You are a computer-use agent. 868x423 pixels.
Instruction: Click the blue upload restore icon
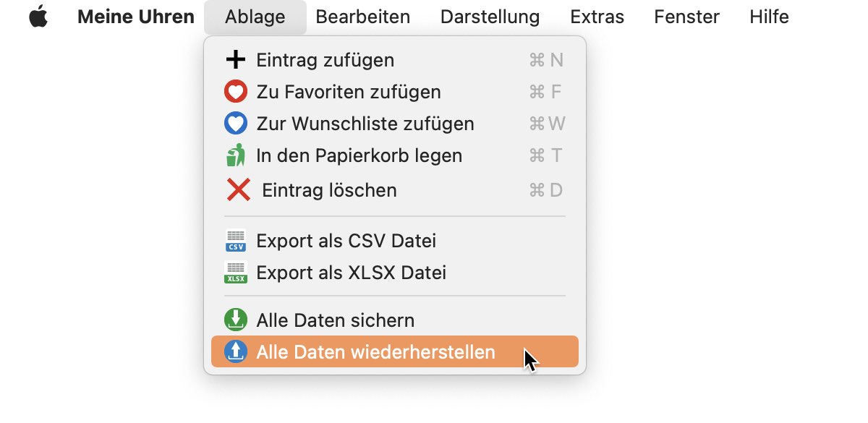236,352
